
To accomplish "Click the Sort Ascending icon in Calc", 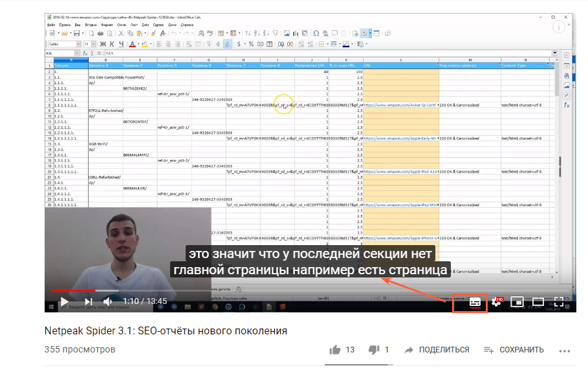I will click(x=257, y=34).
